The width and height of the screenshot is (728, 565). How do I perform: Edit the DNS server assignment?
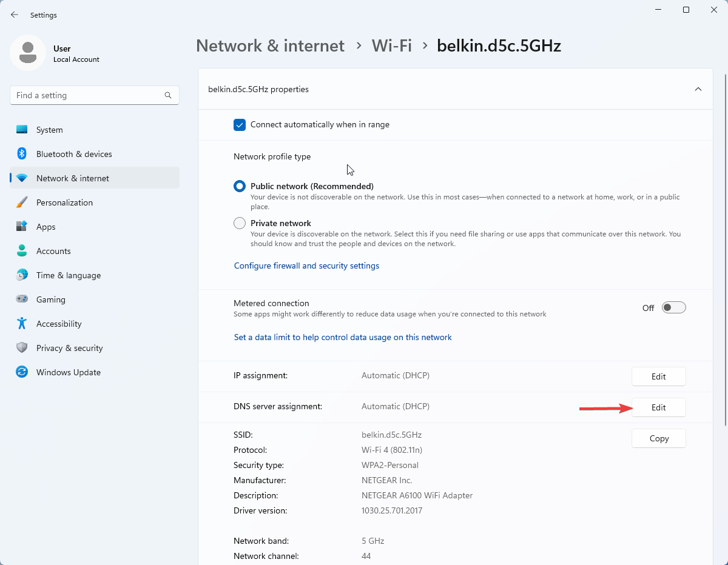coord(658,407)
